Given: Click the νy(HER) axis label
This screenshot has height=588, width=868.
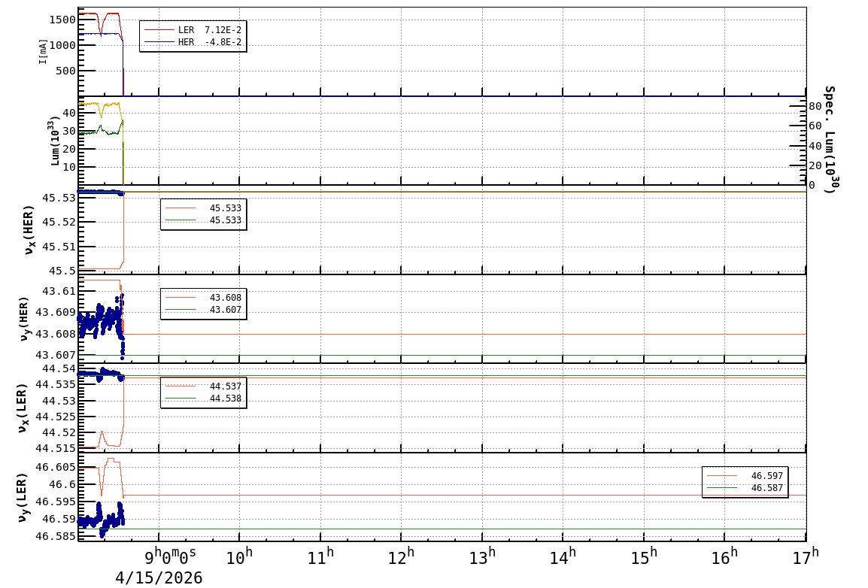Looking at the screenshot, I should click(24, 319).
